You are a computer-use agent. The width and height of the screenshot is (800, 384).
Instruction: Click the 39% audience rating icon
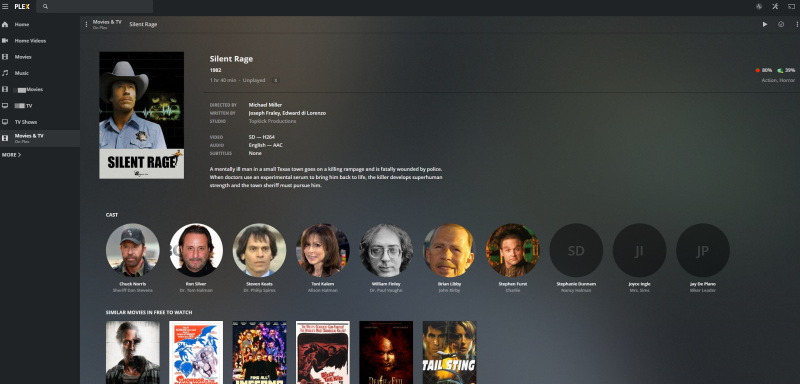point(781,70)
